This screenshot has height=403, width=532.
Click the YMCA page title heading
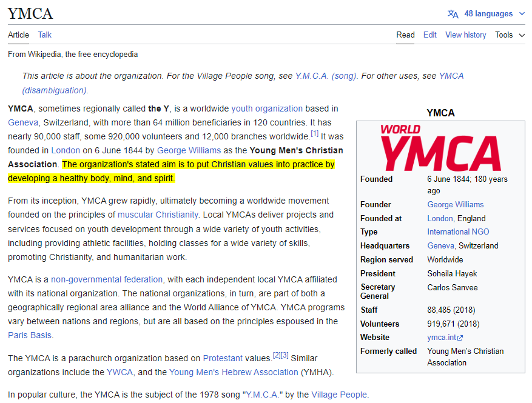pos(30,14)
